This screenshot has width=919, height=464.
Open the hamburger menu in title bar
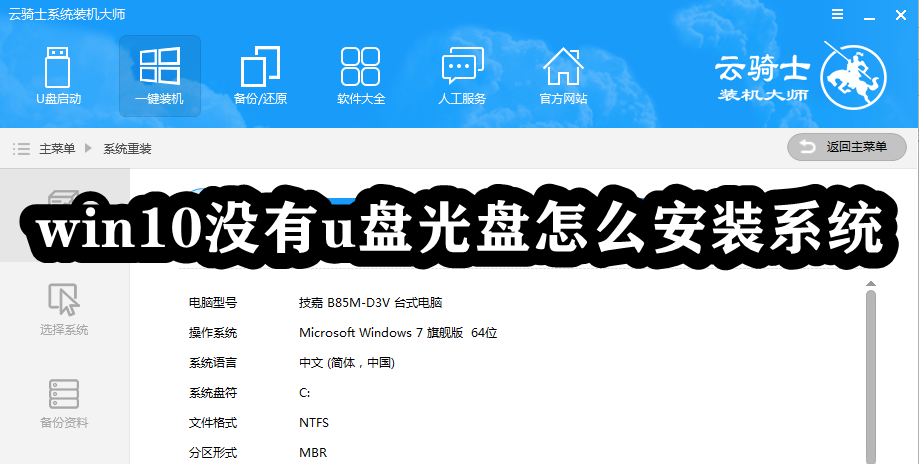click(x=838, y=14)
